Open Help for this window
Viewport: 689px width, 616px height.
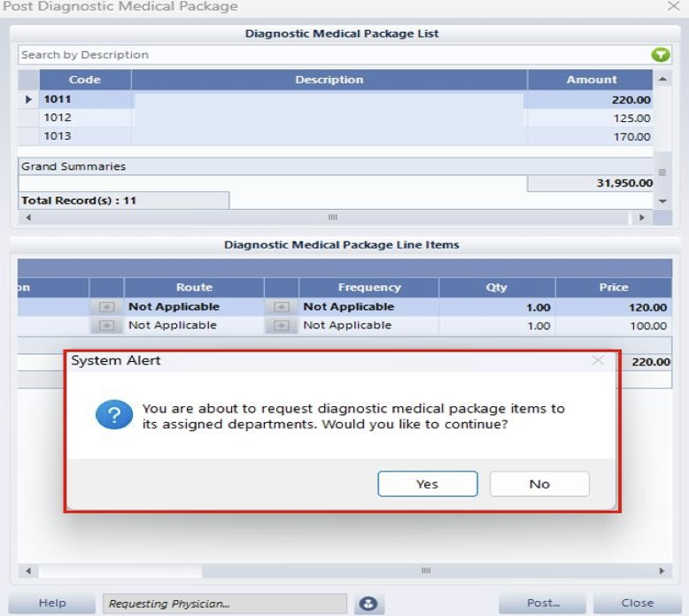(52, 604)
